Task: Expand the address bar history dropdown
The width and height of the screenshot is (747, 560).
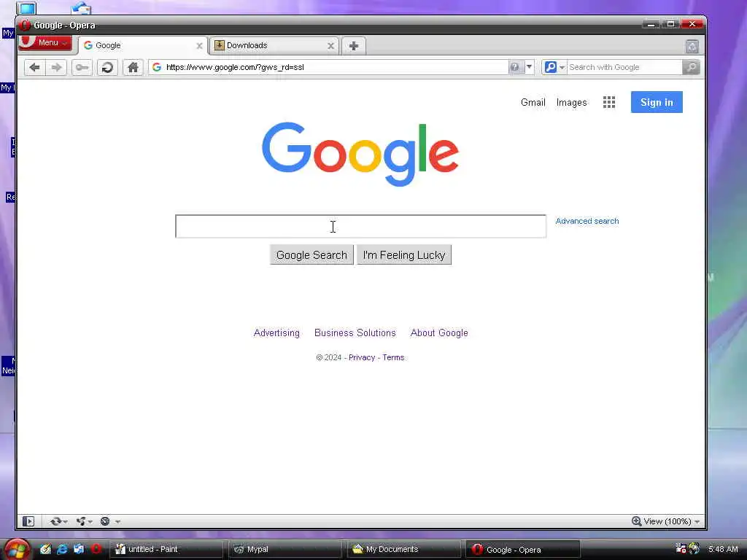Action: pos(529,67)
